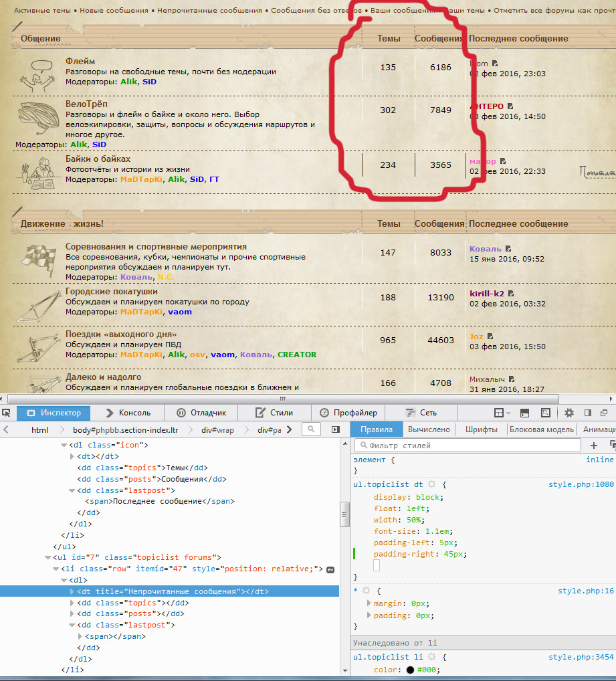This screenshot has height=681, width=616.
Task: Click the last-post icon next to Коваль
Action: 509,249
